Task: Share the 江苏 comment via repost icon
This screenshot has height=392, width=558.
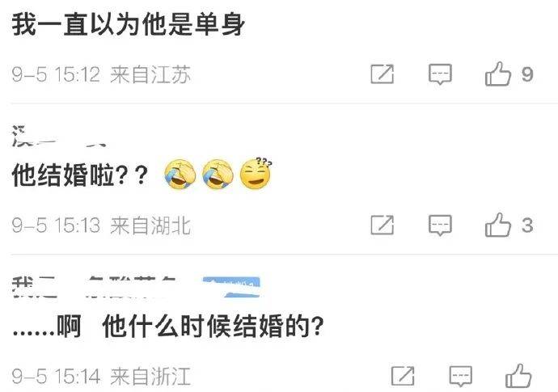Action: point(383,74)
